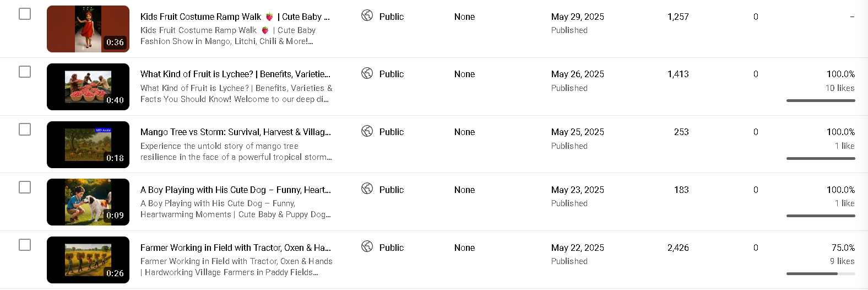
Task: Open What Kind of Fruit is Lychee title
Action: pos(235,74)
